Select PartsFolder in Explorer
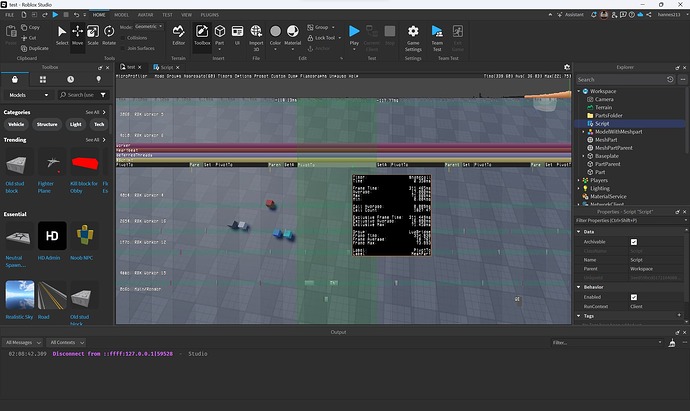Image resolution: width=690 pixels, height=411 pixels. point(609,116)
